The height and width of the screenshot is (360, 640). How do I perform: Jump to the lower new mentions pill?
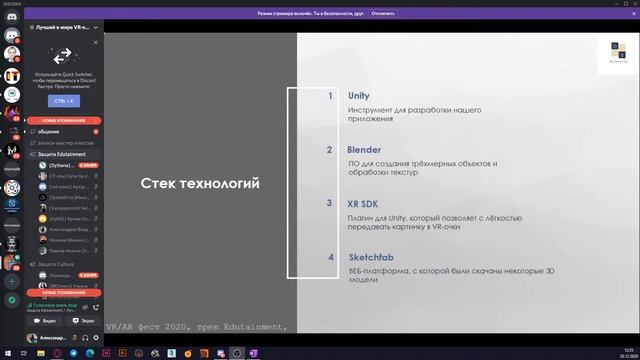pos(64,293)
